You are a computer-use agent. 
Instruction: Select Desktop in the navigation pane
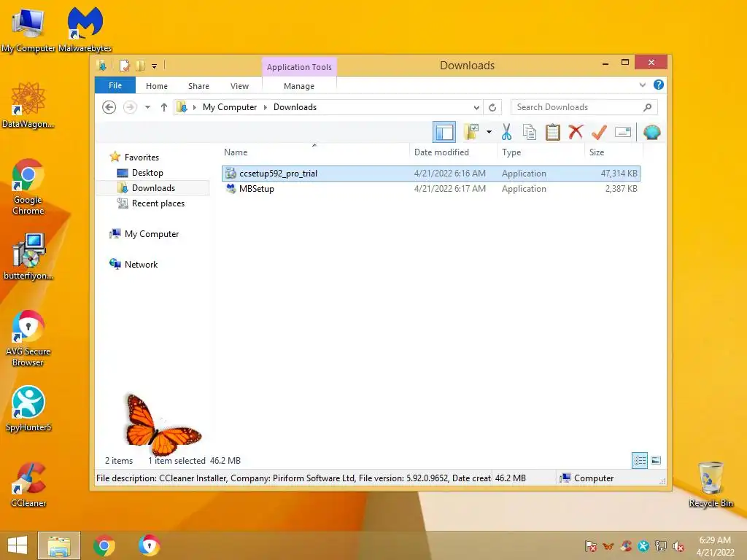coord(147,173)
